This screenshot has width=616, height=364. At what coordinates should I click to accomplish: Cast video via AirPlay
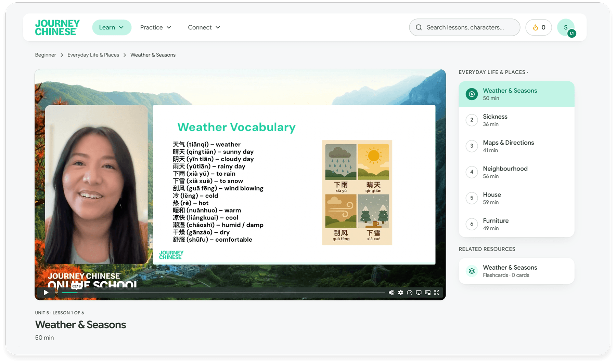click(419, 293)
